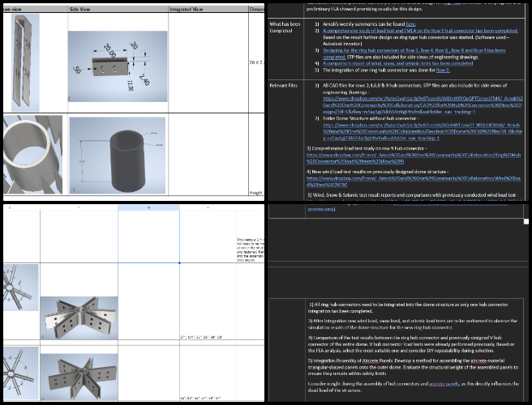
Task: Select the dark cylinder side-view image
Action: click(118, 156)
